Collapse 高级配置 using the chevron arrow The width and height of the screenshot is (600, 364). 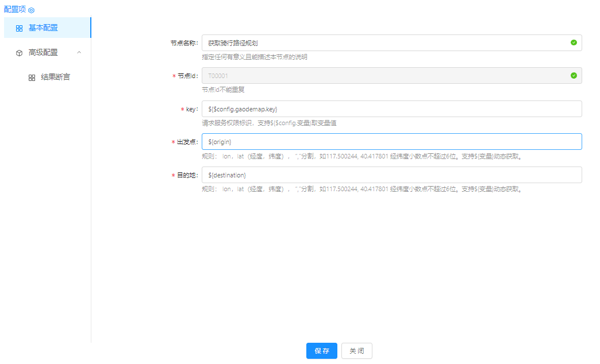[79, 53]
